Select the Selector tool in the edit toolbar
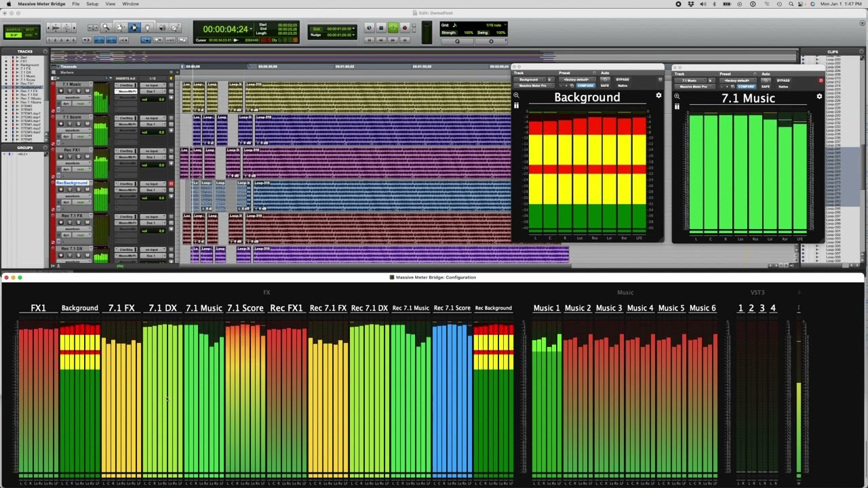The width and height of the screenshot is (868, 488). (x=134, y=28)
